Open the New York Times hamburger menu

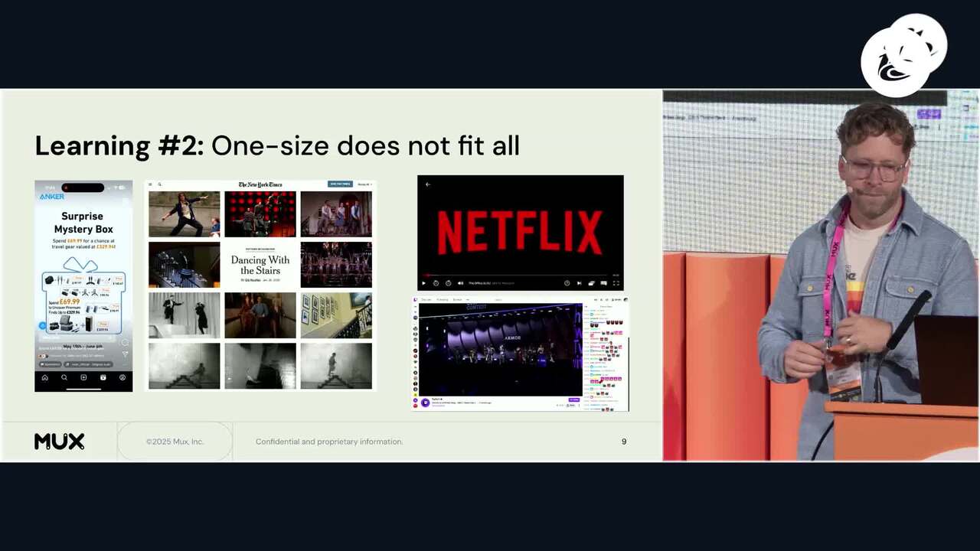click(x=150, y=184)
